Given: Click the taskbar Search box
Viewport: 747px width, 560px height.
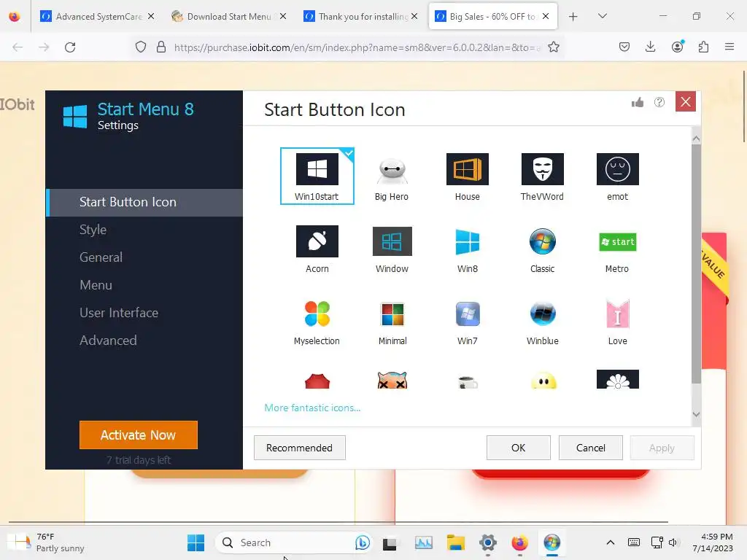Looking at the screenshot, I should coord(295,542).
